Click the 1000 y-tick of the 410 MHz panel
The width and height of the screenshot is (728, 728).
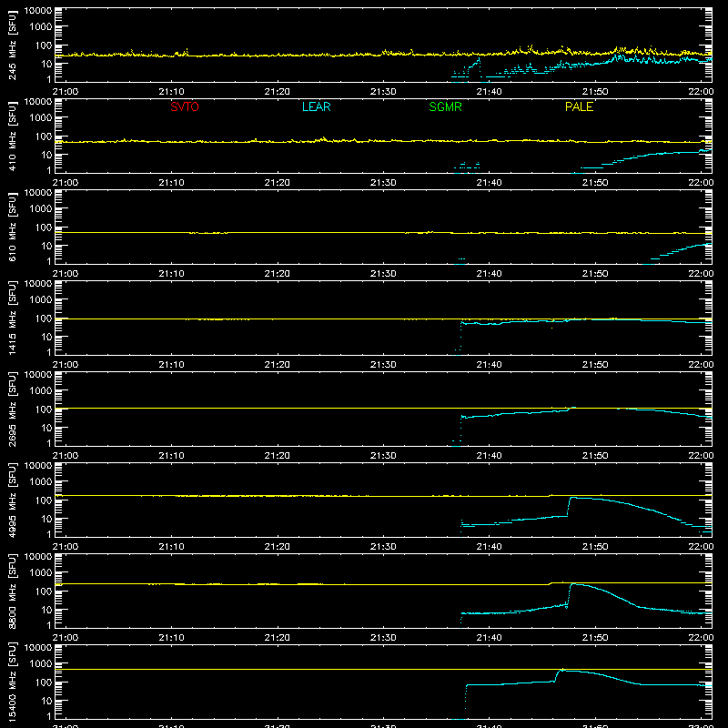[x=41, y=118]
